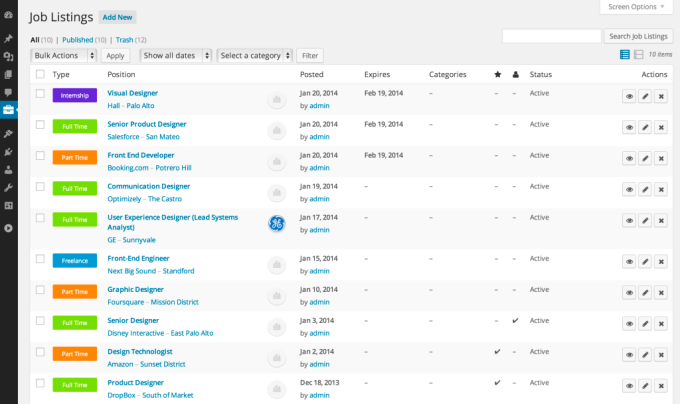Viewport: 680px width, 404px height.
Task: Click the Apply bulk action button
Action: click(x=115, y=55)
